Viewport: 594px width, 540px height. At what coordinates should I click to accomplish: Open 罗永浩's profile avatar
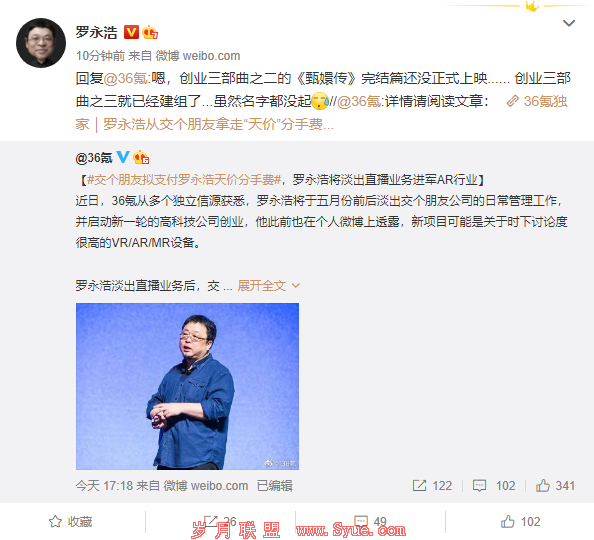[x=41, y=43]
